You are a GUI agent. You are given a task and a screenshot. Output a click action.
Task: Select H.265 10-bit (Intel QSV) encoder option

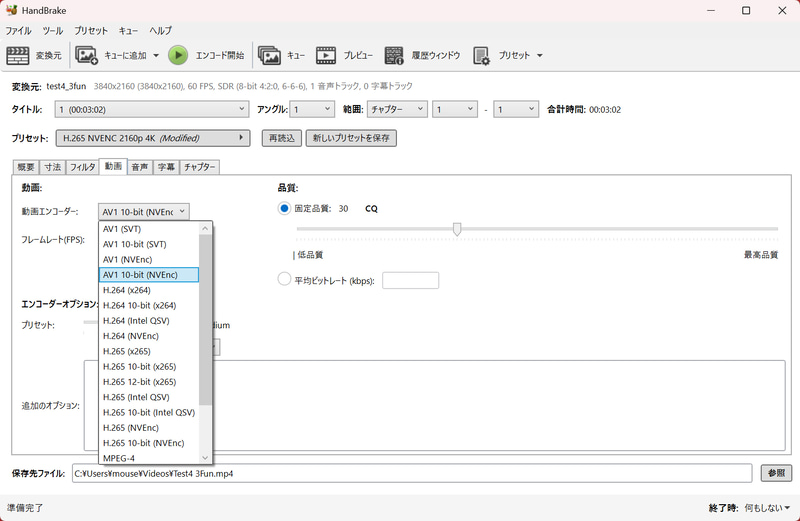148,412
